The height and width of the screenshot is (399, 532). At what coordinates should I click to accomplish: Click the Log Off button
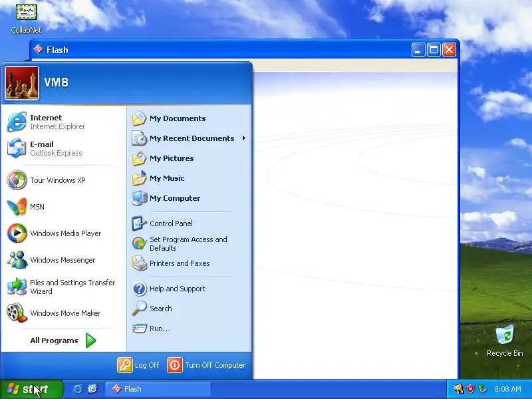(x=138, y=365)
